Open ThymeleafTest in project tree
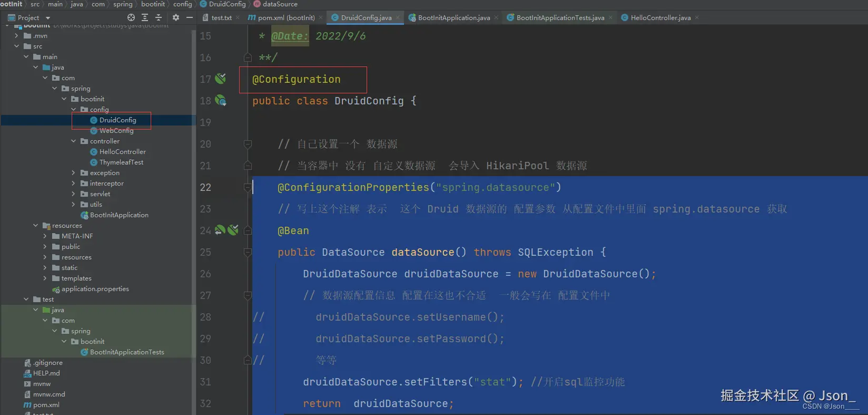Screen dimensions: 868x415 121,162
